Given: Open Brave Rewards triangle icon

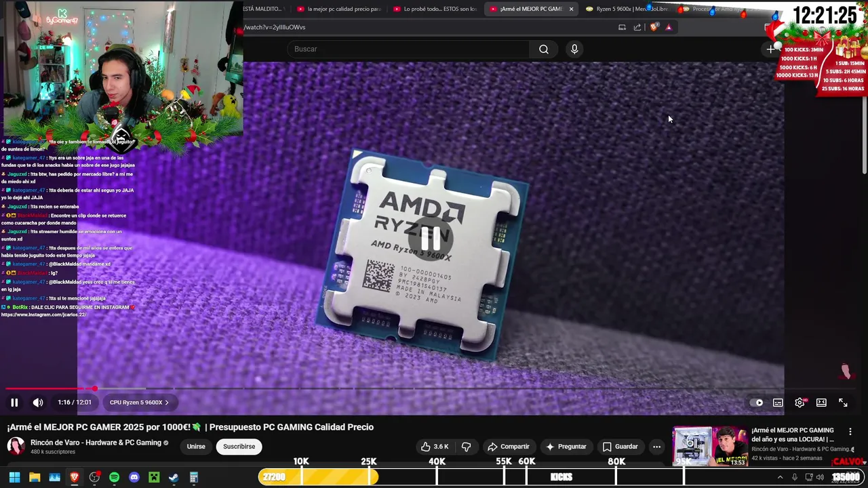Looking at the screenshot, I should pos(669,27).
